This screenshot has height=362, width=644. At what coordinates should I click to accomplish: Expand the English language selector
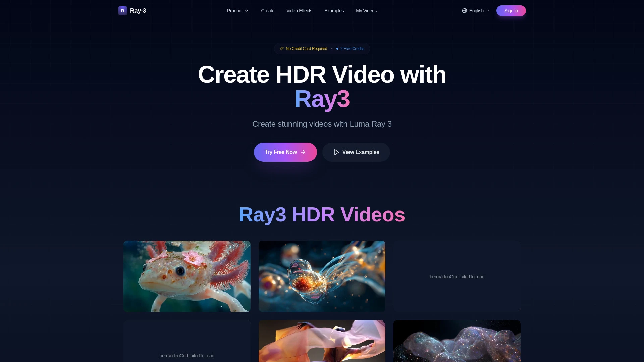tap(476, 11)
